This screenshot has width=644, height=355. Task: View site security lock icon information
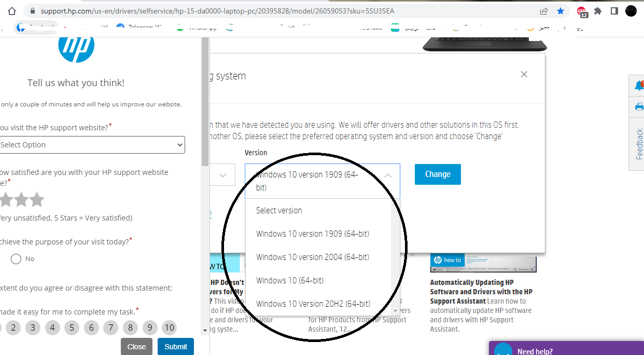click(32, 11)
